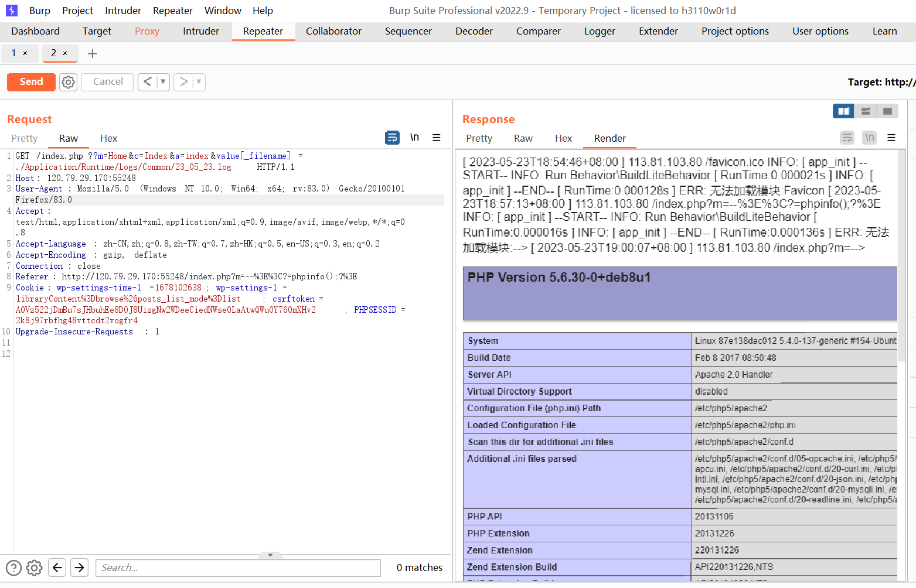This screenshot has width=916, height=588.
Task: Toggle word wrap in Request panel
Action: [x=392, y=138]
